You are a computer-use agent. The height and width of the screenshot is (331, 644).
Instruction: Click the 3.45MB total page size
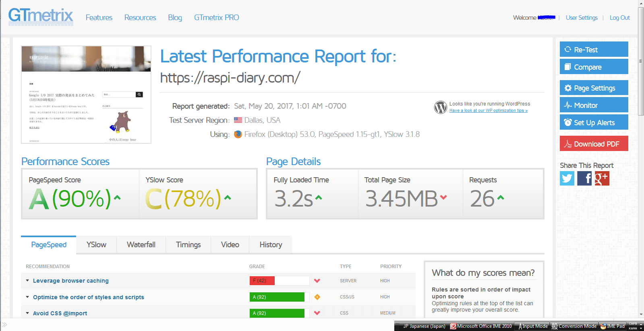[x=401, y=199]
